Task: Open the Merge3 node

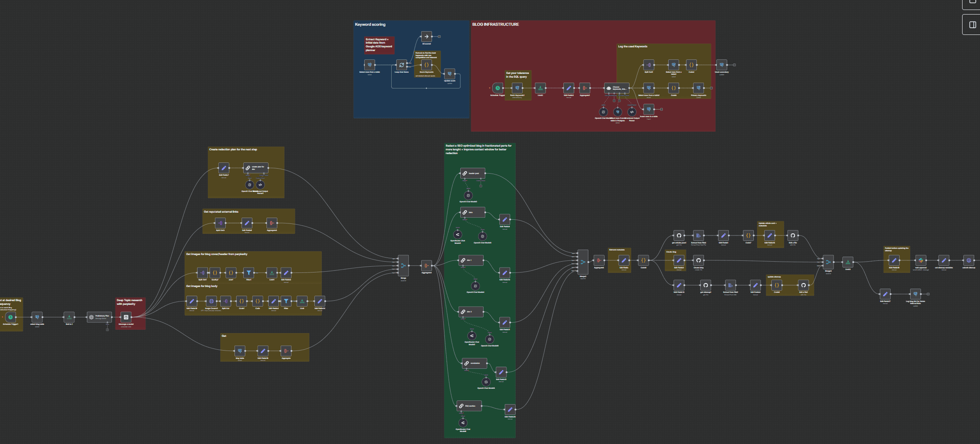Action: tap(828, 262)
